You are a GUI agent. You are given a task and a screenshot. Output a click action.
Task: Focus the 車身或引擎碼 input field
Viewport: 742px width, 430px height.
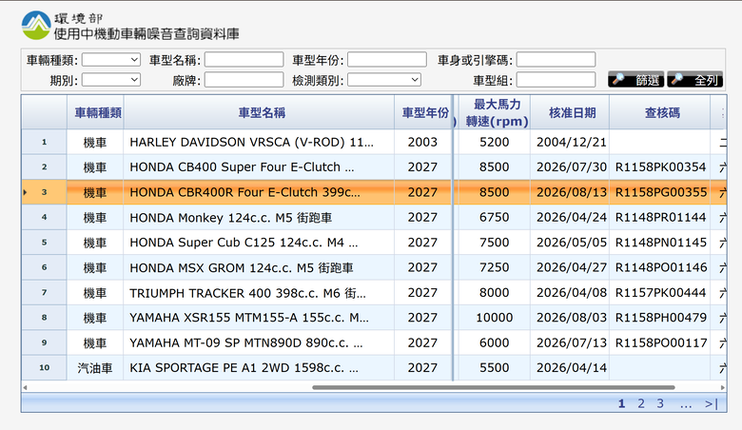click(556, 60)
